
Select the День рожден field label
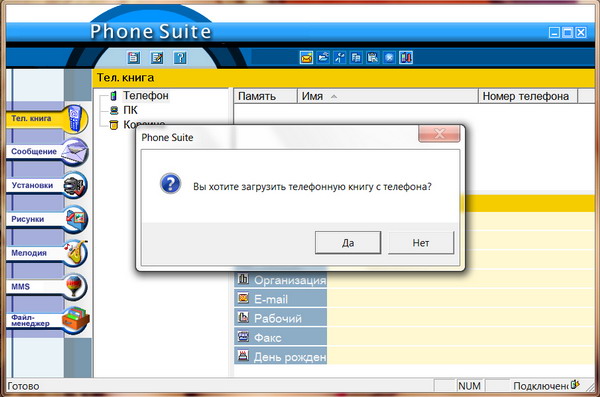pyautogui.click(x=280, y=356)
